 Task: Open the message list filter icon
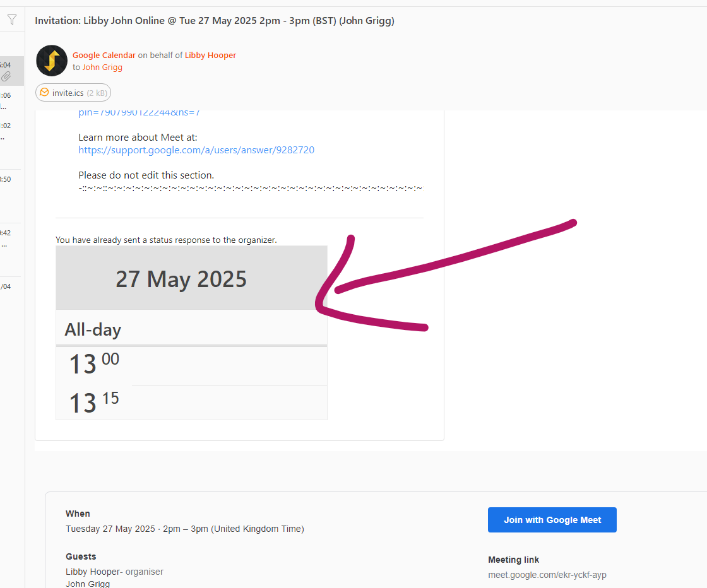click(12, 20)
